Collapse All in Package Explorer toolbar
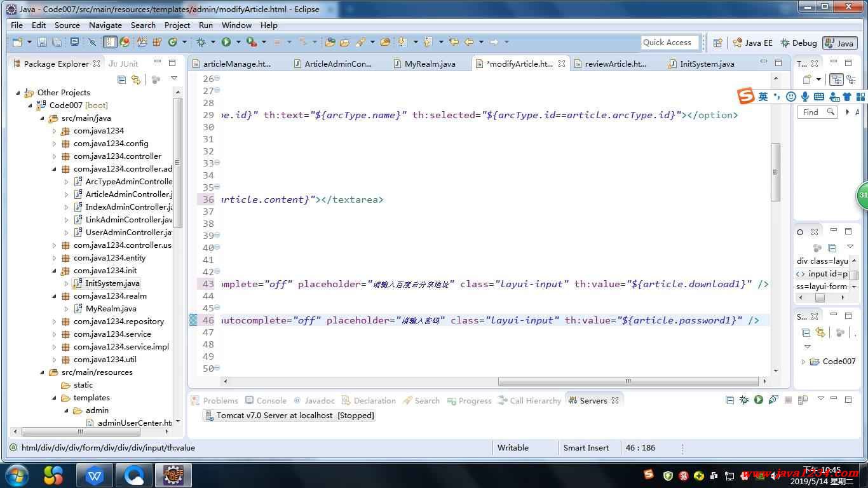The height and width of the screenshot is (488, 868). point(121,79)
